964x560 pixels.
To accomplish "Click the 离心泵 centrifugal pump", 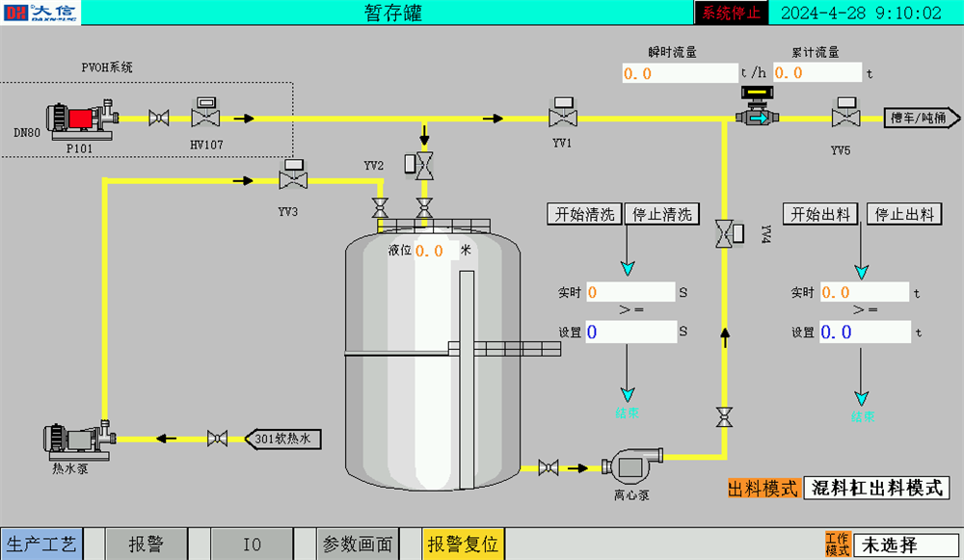I will (x=632, y=467).
